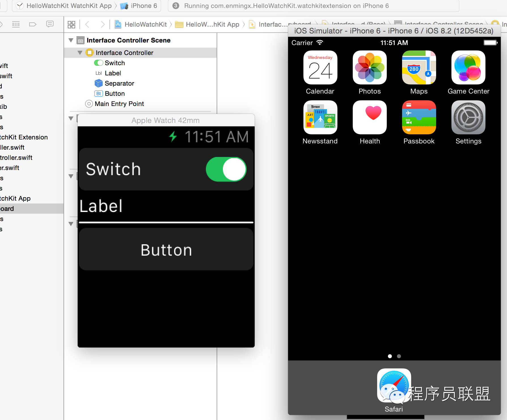
Task: Open the er.swift file in navigator
Action: click(10, 168)
